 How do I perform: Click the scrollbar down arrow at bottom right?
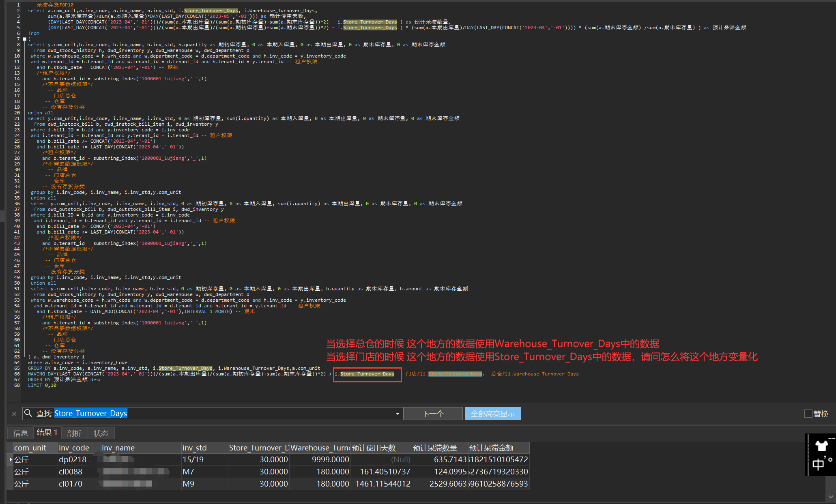[831, 496]
